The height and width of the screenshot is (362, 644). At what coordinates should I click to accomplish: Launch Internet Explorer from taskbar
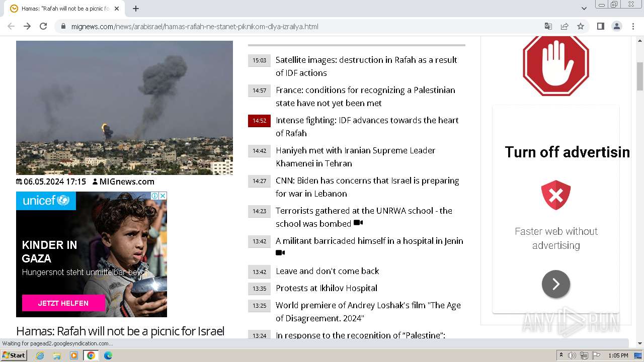[40, 355]
